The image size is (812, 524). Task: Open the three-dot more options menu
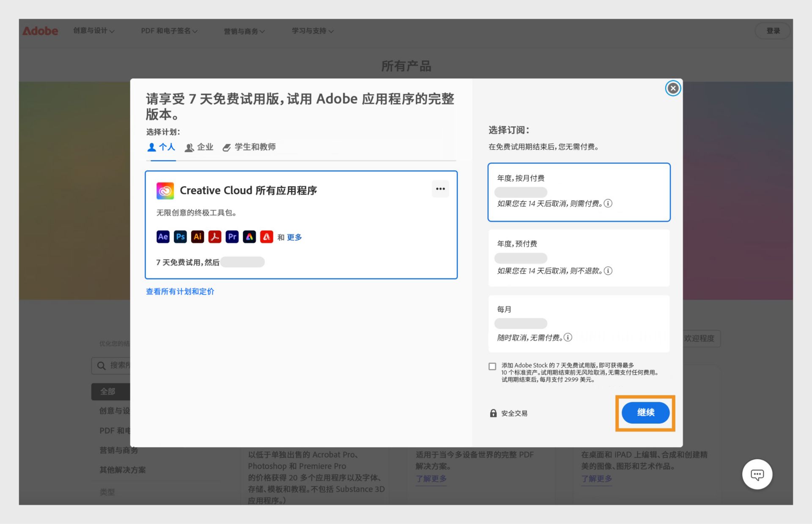coord(440,189)
